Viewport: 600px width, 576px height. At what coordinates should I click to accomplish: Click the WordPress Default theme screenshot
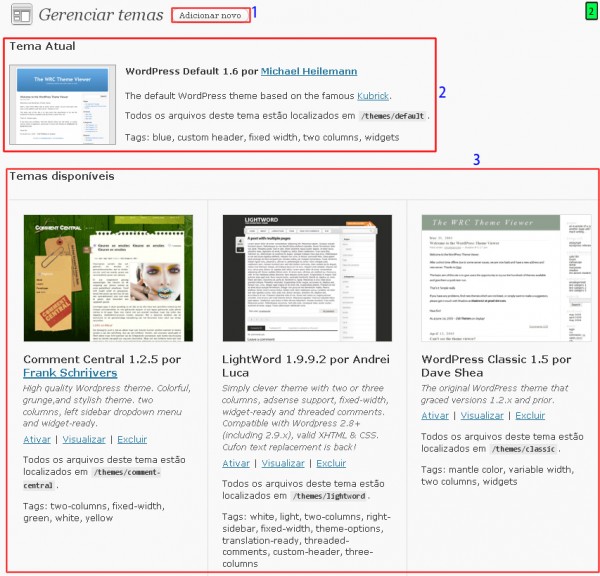point(62,104)
